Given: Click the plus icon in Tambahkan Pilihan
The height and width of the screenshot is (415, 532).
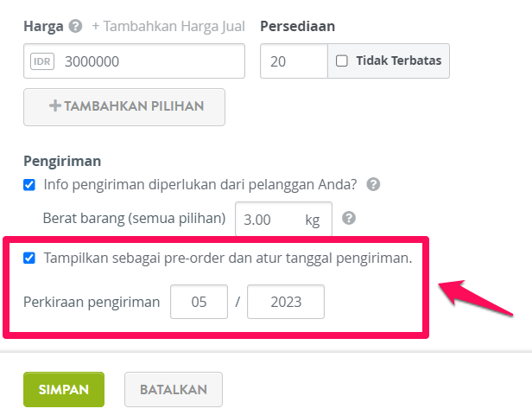Looking at the screenshot, I should point(55,105).
